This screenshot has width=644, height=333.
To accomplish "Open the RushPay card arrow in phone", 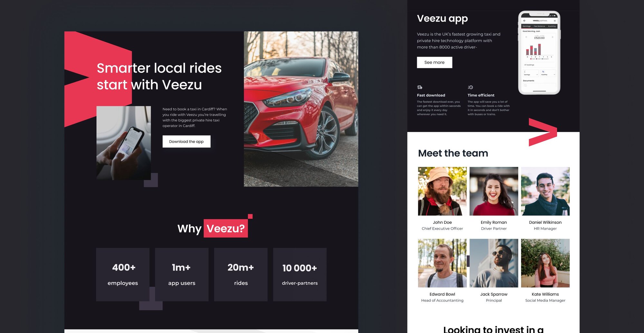I will click(x=554, y=74).
